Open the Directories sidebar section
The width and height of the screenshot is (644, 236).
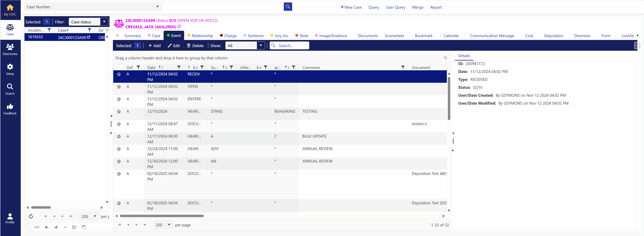(x=10, y=49)
